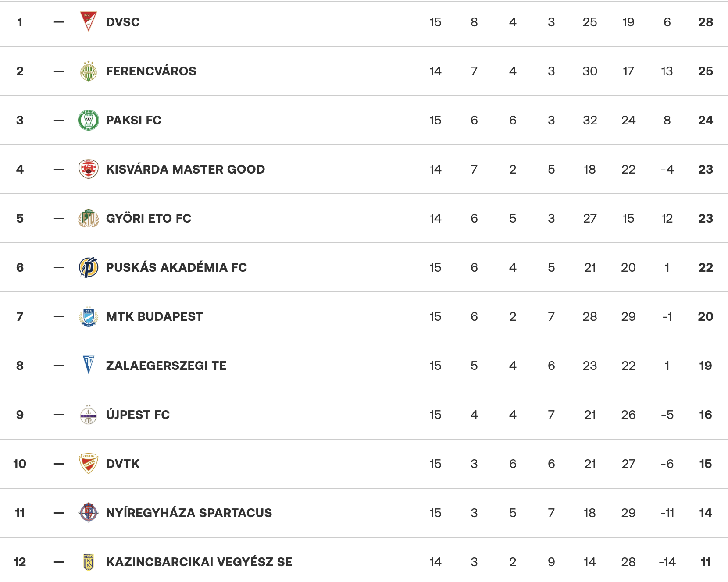The height and width of the screenshot is (582, 728).
Task: Click the DVSC club crest icon
Action: pyautogui.click(x=88, y=22)
